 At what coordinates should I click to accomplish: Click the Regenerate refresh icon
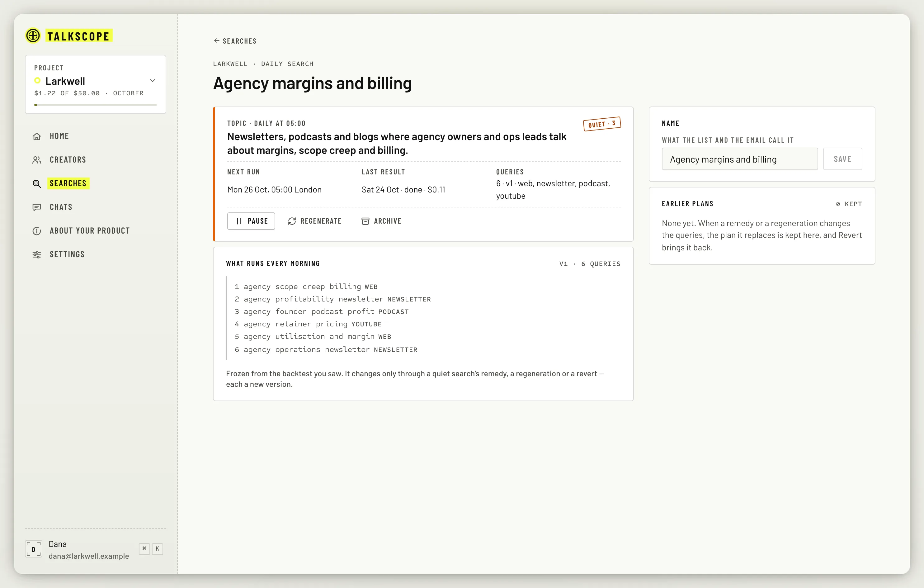292,221
